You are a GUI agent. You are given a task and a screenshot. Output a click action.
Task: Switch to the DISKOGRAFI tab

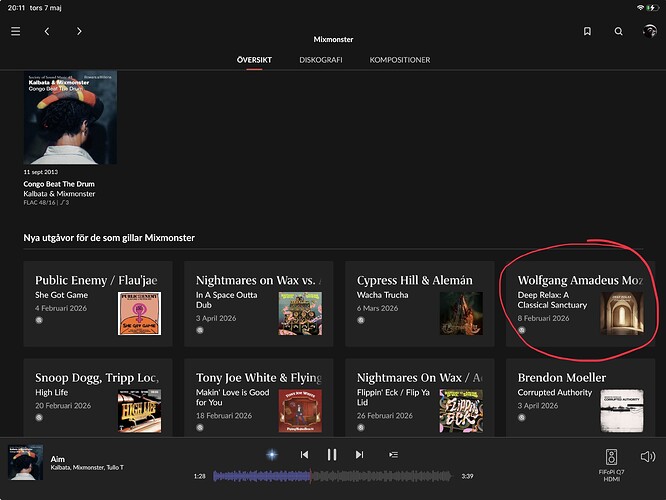tap(321, 60)
